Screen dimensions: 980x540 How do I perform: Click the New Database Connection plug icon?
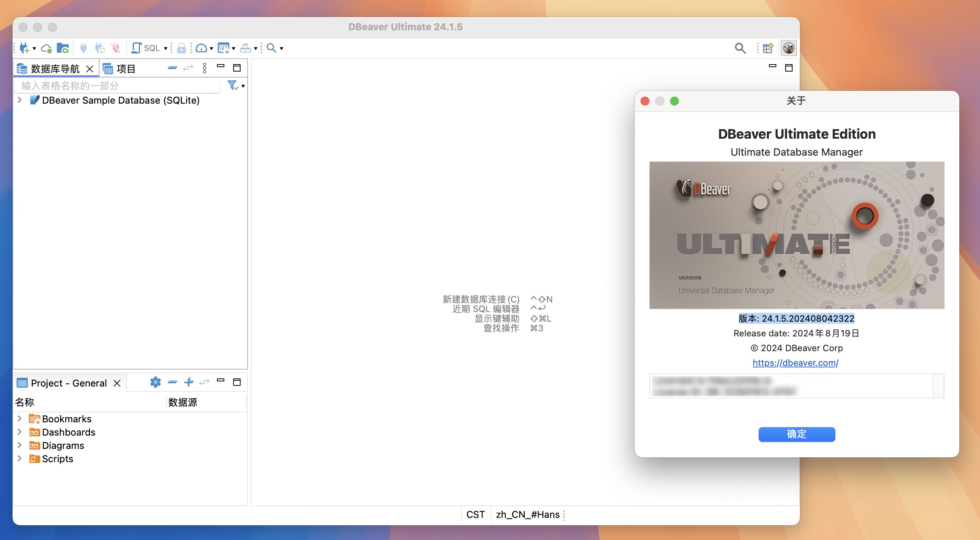pos(24,48)
